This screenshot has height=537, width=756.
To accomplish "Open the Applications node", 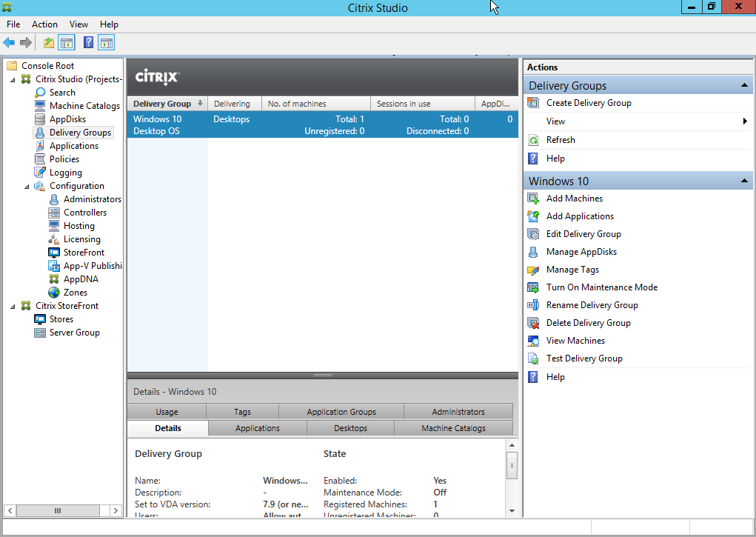I will tap(74, 146).
